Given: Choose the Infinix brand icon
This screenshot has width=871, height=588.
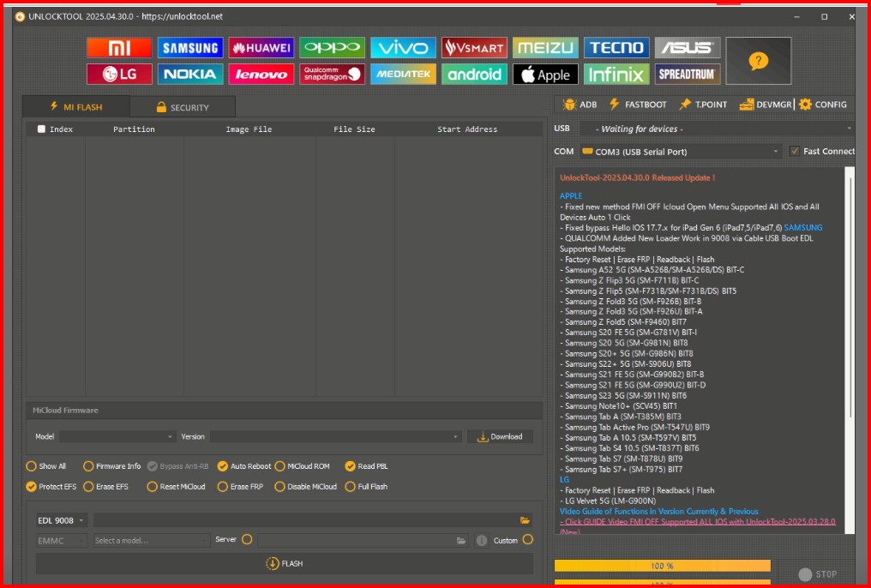Looking at the screenshot, I should tap(616, 75).
